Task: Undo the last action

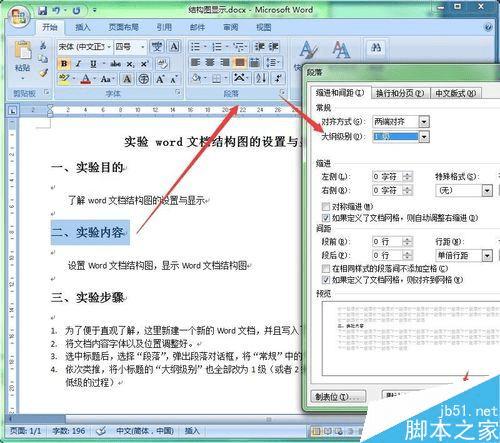Action: pyautogui.click(x=56, y=11)
